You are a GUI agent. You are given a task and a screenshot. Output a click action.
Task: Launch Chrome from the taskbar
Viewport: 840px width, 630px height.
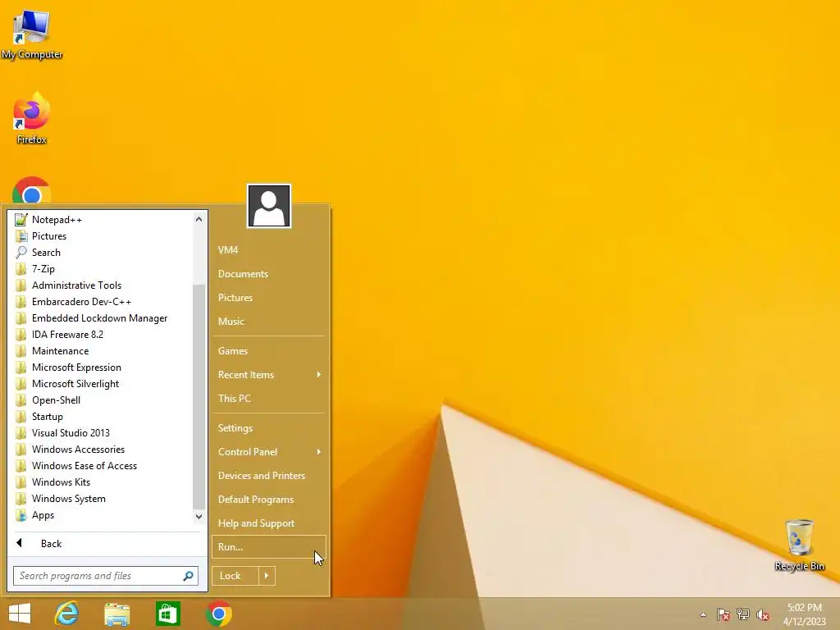point(218,614)
